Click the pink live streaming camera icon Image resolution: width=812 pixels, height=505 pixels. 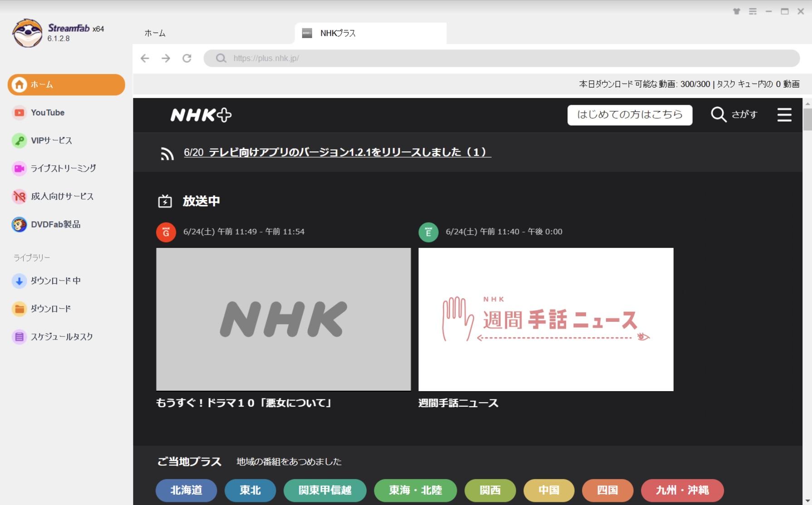[x=19, y=169]
